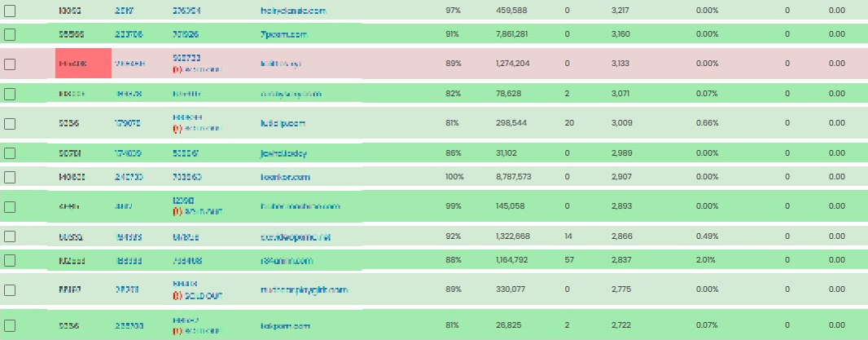This screenshot has width=868, height=340.
Task: Check the box in the pink 1,274,204 row
Action: [10, 64]
